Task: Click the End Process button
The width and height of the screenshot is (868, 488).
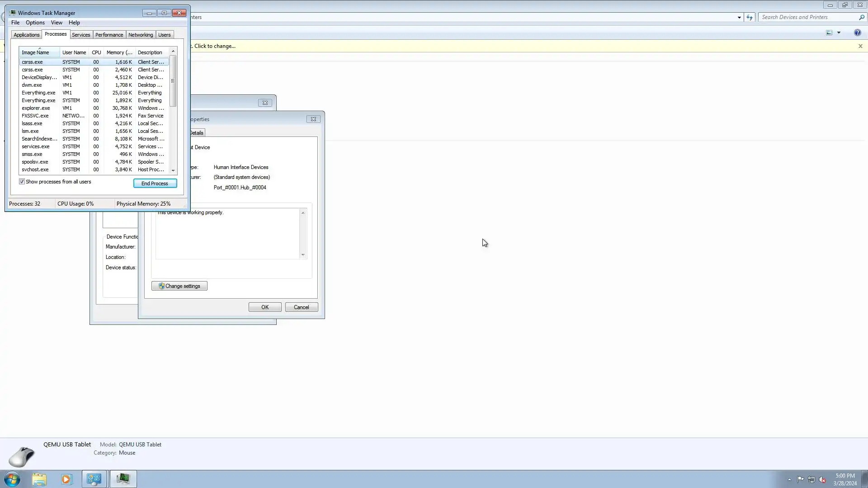Action: pyautogui.click(x=155, y=183)
